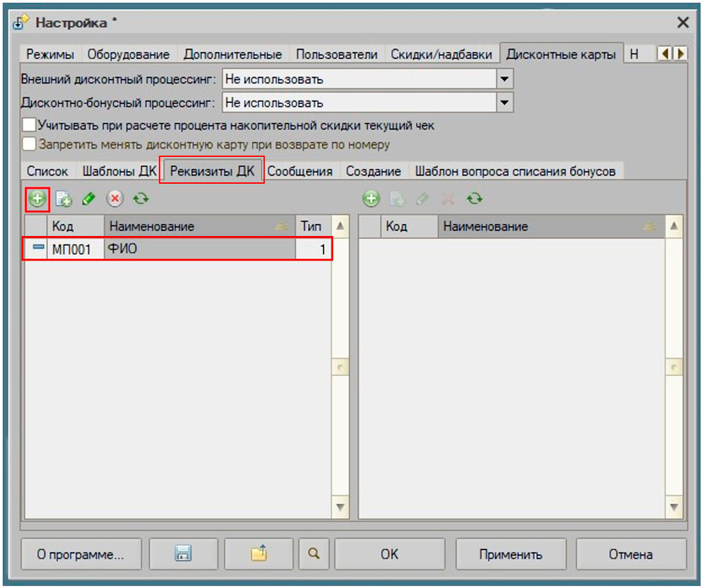Toggle 'Запретить менять дисконтную карту' checkbox

click(x=29, y=144)
